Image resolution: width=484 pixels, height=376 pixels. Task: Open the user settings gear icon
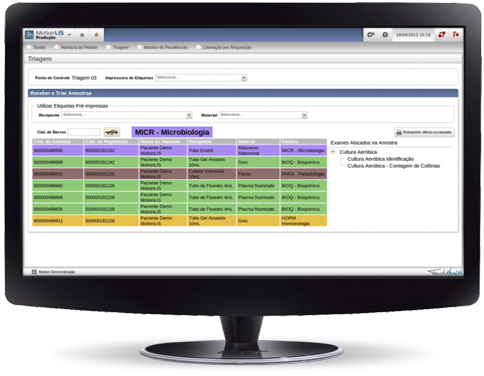click(x=371, y=34)
